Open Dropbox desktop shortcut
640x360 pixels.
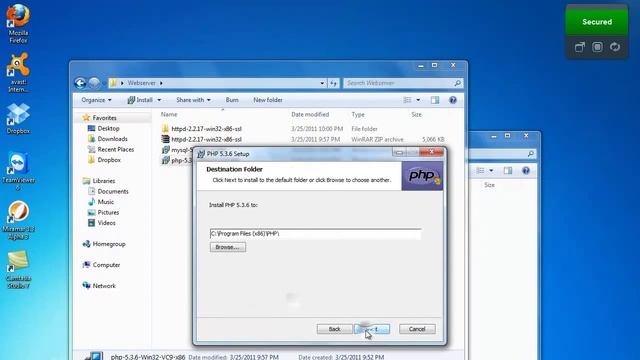(18, 118)
